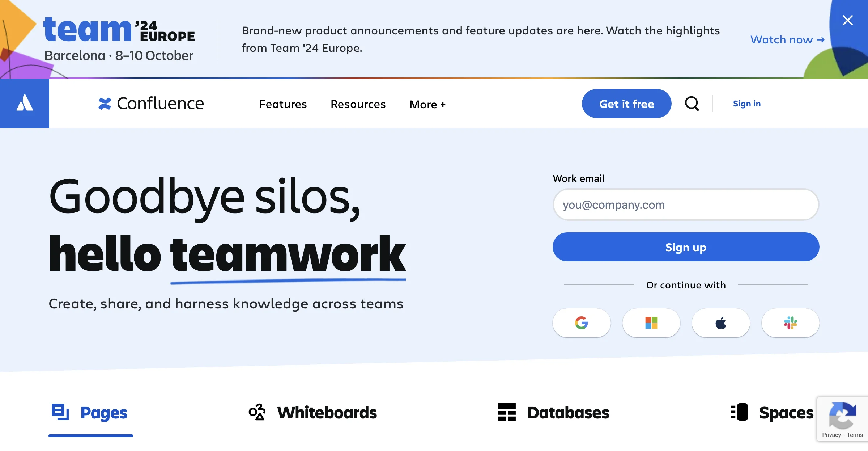
Task: Continue with Microsoft icon
Action: coord(651,323)
